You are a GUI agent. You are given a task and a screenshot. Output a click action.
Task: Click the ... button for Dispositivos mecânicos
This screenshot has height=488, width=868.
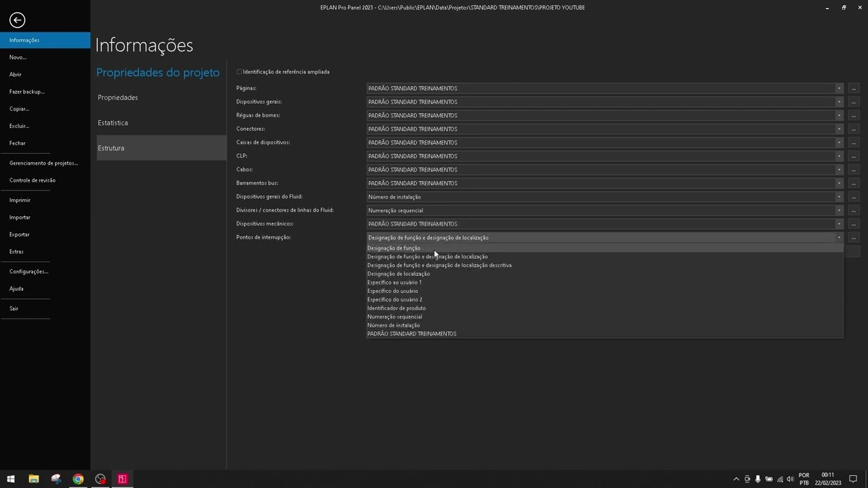(x=854, y=224)
